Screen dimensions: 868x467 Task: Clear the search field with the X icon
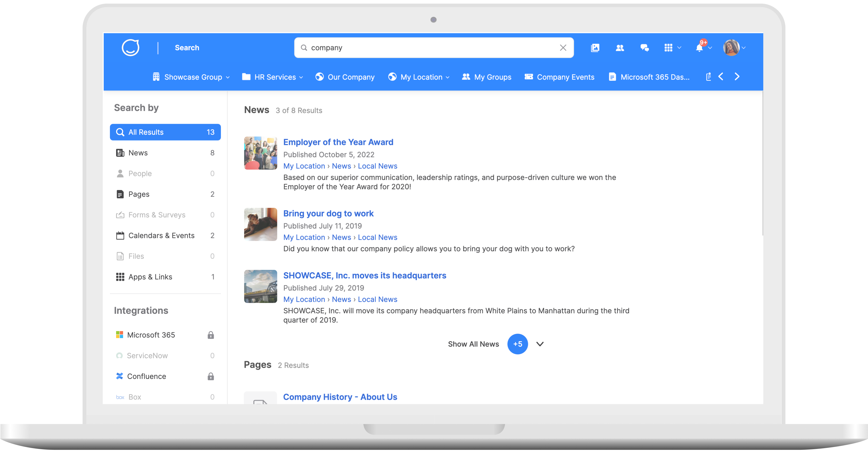click(563, 48)
